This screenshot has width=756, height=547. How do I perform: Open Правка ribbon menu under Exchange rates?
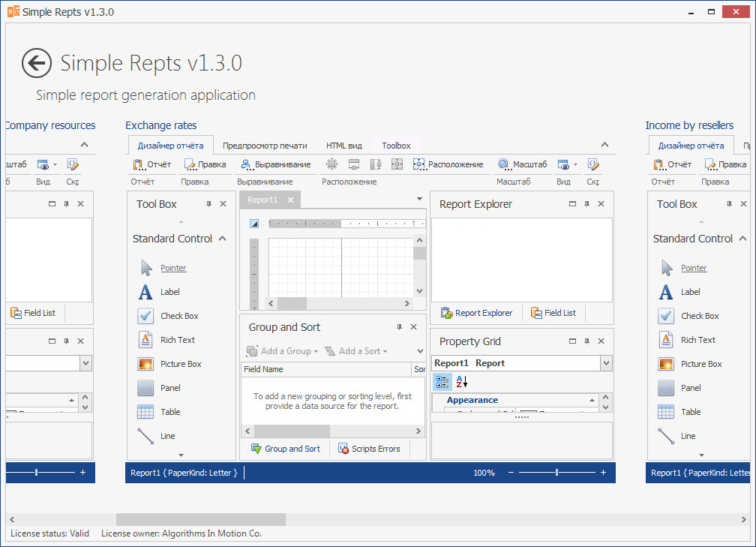[205, 164]
